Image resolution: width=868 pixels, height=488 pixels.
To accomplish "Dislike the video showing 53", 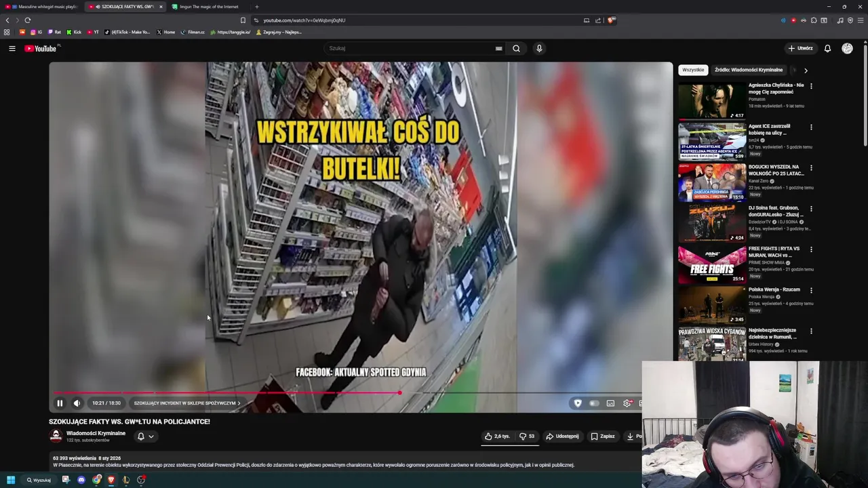I will [527, 436].
